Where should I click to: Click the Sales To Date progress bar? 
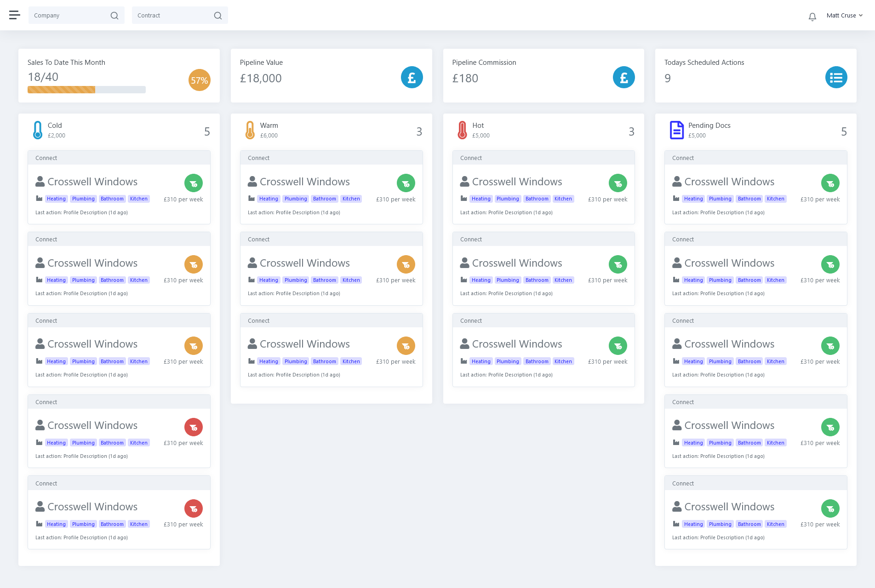86,90
